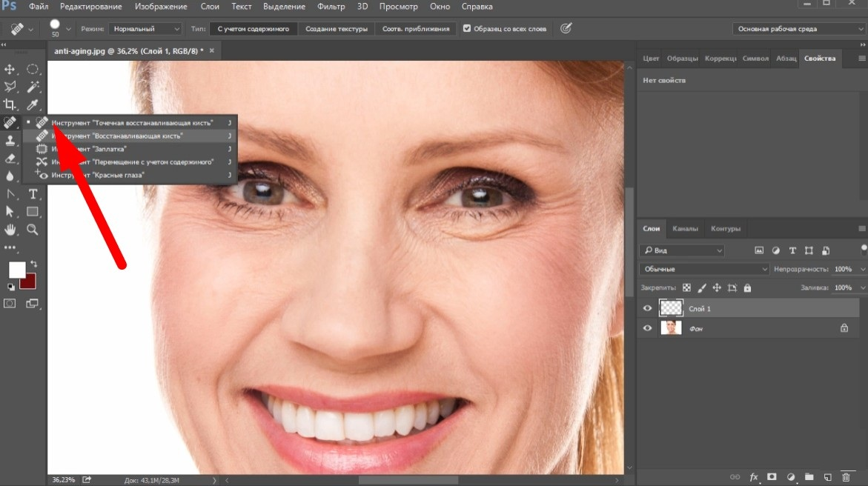Viewport: 868px width, 486px height.
Task: Hide the 'Фон' layer eye
Action: (x=647, y=328)
